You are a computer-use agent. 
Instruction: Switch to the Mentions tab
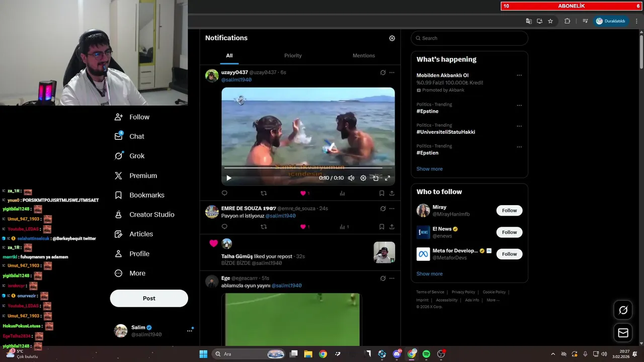tap(364, 55)
